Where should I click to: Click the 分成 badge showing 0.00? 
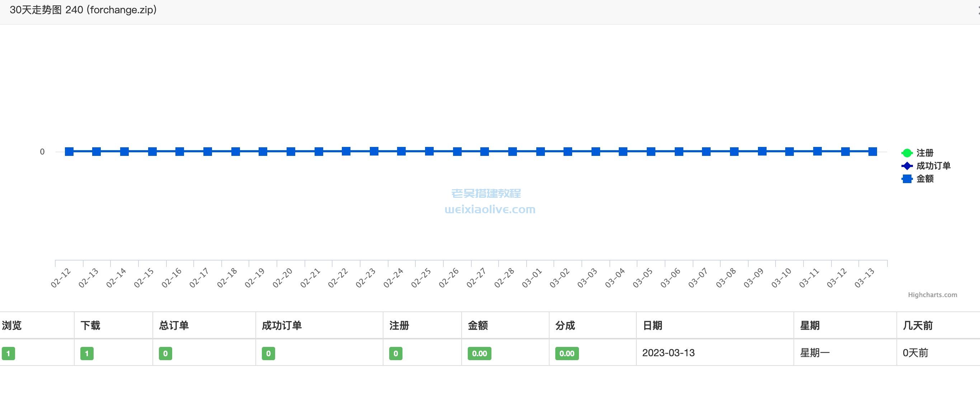[567, 353]
